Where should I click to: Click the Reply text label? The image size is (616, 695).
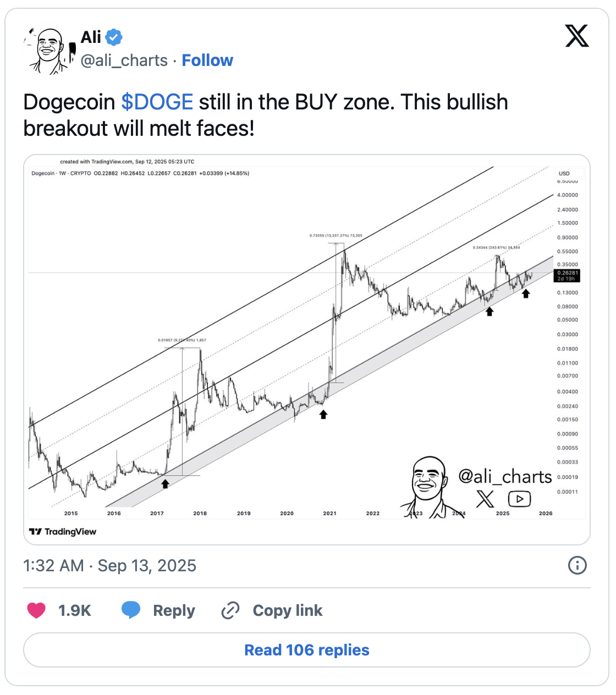(x=174, y=610)
